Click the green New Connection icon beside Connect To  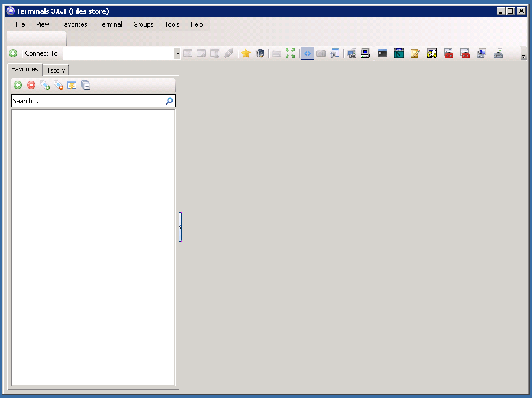coord(13,53)
